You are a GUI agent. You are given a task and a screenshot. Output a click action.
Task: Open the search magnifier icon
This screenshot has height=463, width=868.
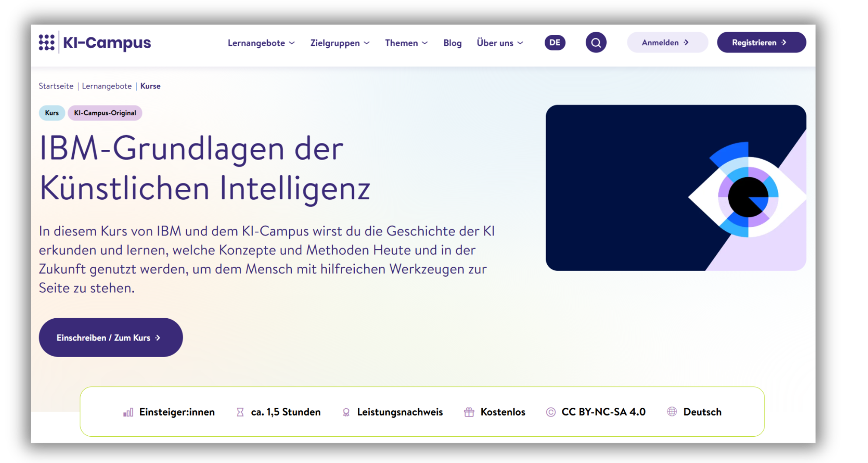(x=596, y=42)
